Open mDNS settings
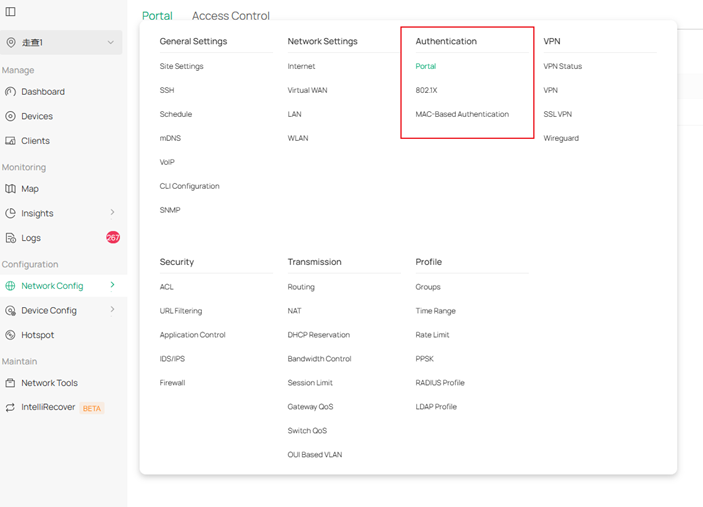 point(170,138)
